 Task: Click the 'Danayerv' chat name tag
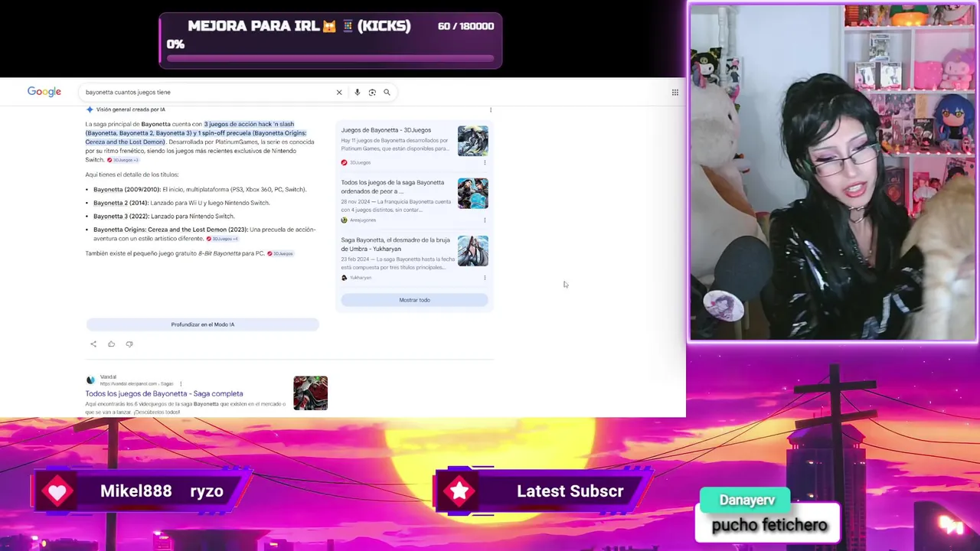pyautogui.click(x=747, y=500)
